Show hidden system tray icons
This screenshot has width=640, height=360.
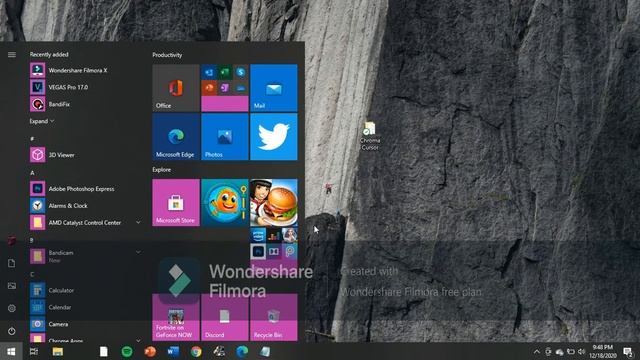[537, 351]
